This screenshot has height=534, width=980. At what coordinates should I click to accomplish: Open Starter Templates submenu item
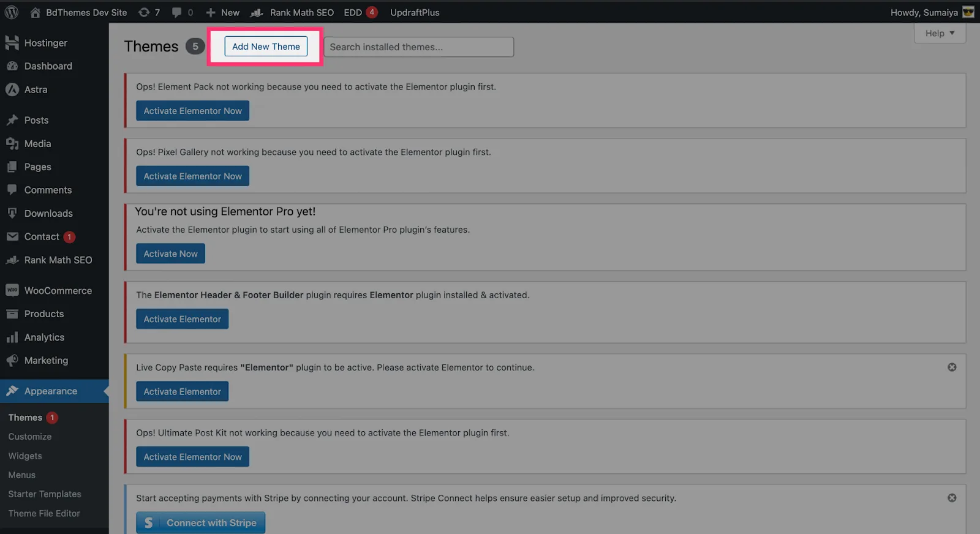(45, 494)
